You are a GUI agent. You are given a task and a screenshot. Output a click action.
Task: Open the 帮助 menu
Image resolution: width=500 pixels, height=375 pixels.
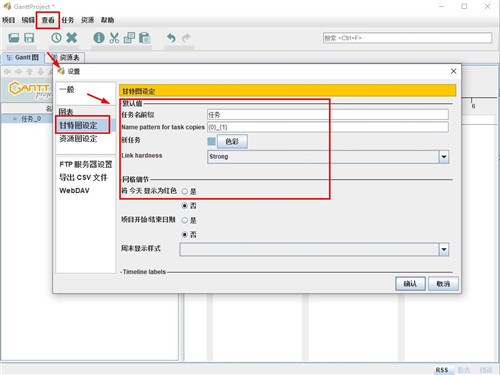pos(107,20)
